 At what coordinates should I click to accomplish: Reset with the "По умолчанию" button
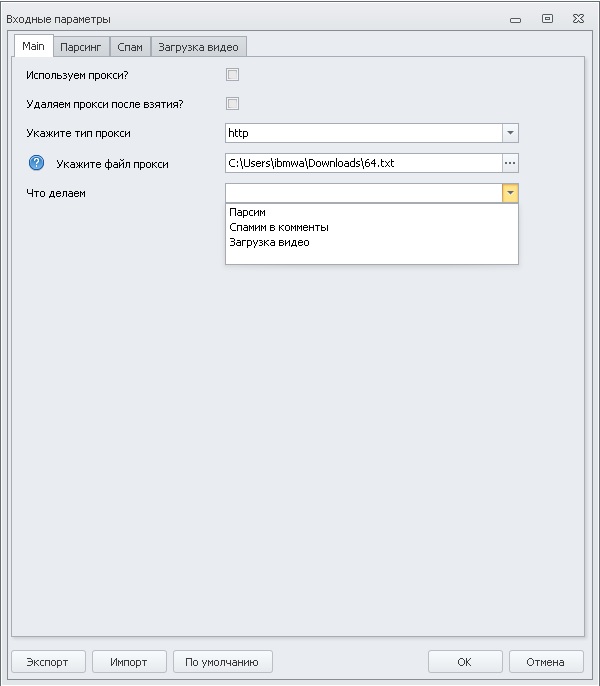point(222,662)
